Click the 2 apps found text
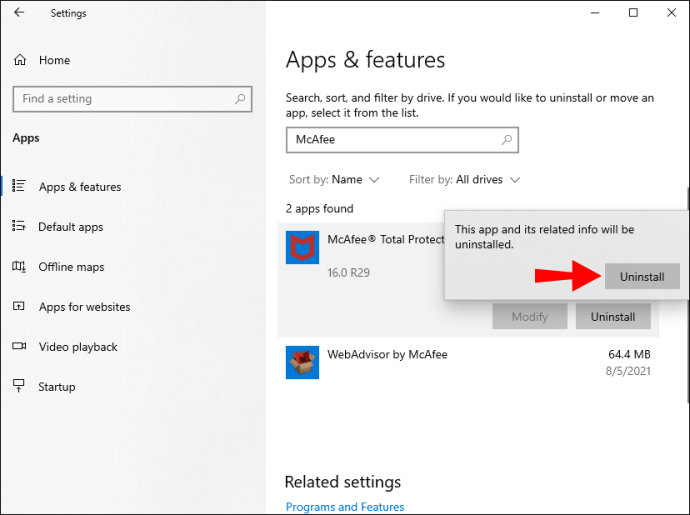The height and width of the screenshot is (515, 690). coord(319,209)
